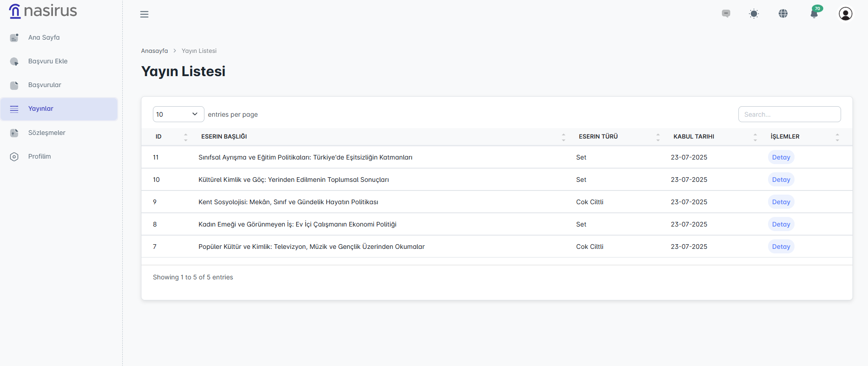Focus the table Search field
Screen dimensions: 868x366
pyautogui.click(x=789, y=114)
